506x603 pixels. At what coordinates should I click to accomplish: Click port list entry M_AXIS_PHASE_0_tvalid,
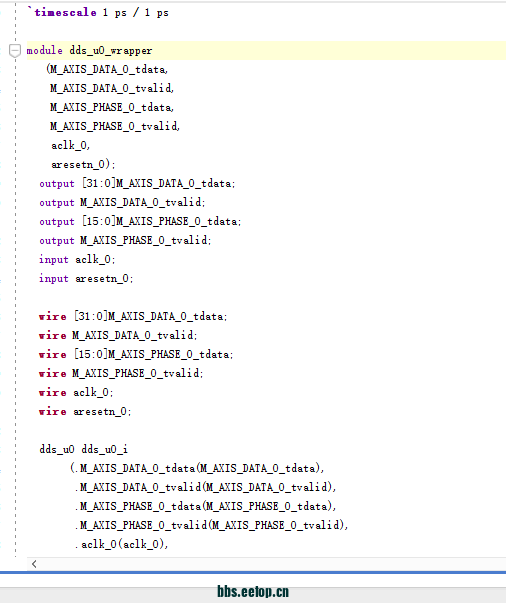click(x=115, y=126)
